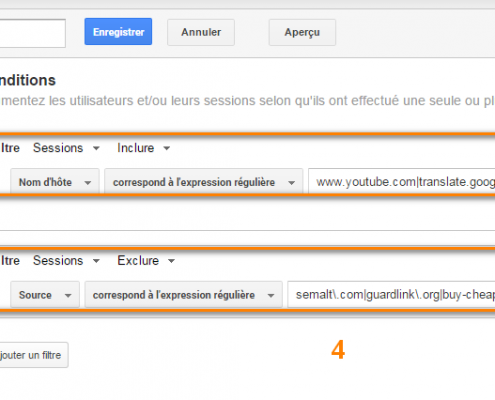Click the blue Enregistrer button
The width and height of the screenshot is (495, 400).
pos(118,32)
